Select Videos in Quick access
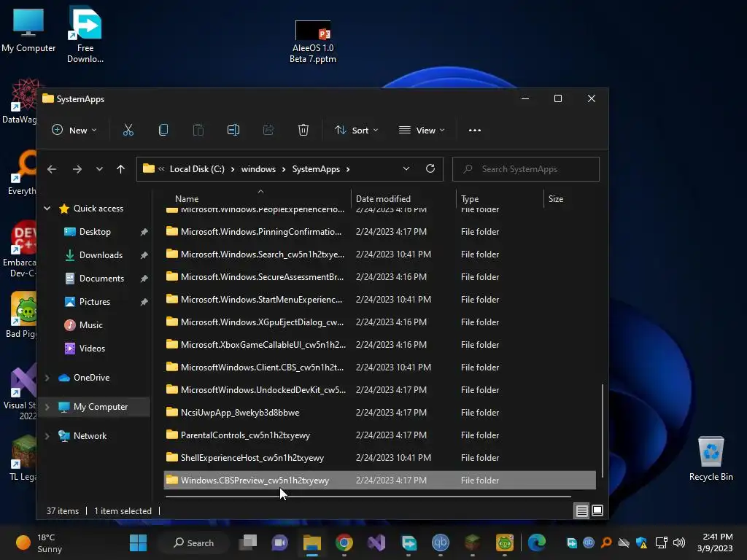 92,349
